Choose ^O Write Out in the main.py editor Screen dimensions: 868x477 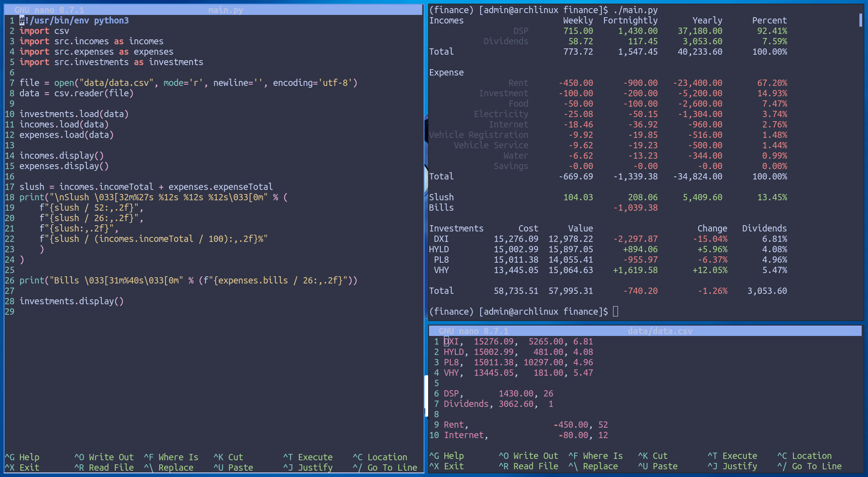(104, 457)
